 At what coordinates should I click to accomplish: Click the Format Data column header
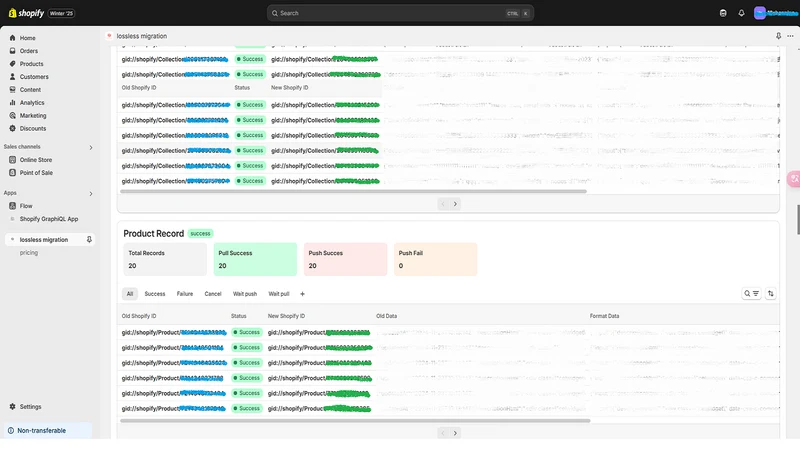pyautogui.click(x=604, y=316)
